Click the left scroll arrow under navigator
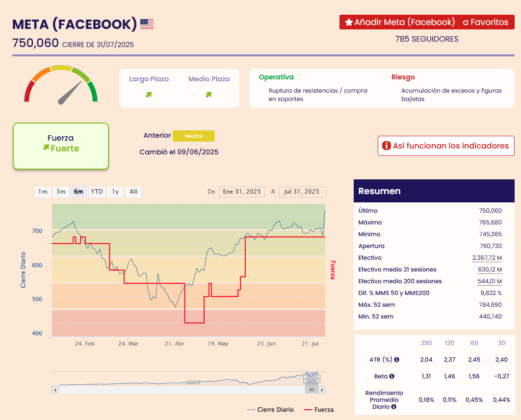This screenshot has width=521, height=420. [55, 390]
